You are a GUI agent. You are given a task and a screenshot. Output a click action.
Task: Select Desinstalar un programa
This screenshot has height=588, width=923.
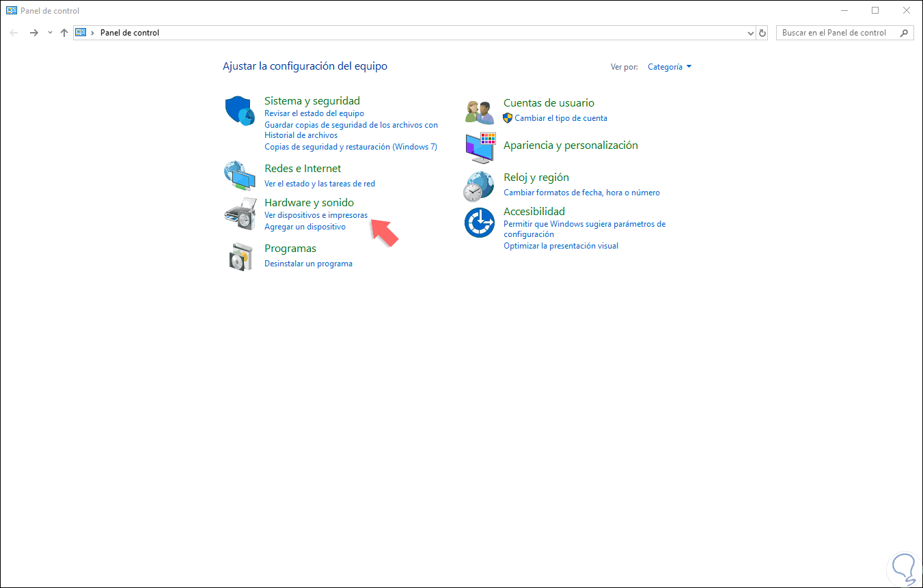click(308, 264)
